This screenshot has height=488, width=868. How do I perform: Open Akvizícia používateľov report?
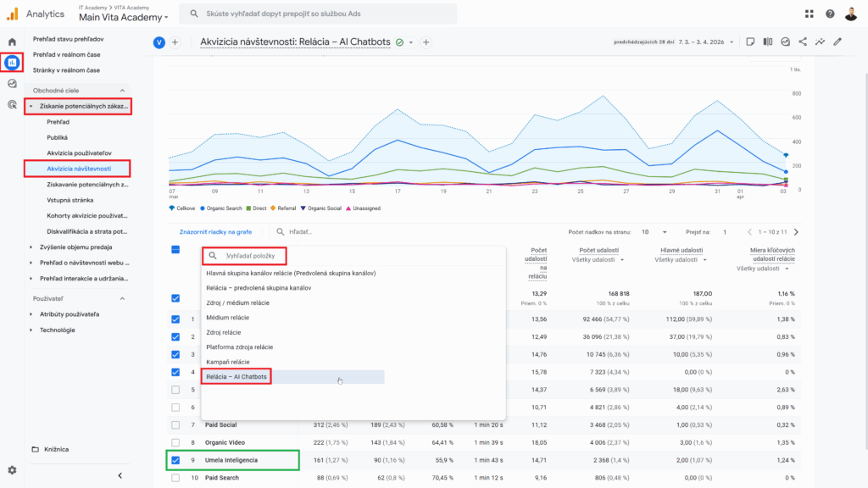click(79, 153)
